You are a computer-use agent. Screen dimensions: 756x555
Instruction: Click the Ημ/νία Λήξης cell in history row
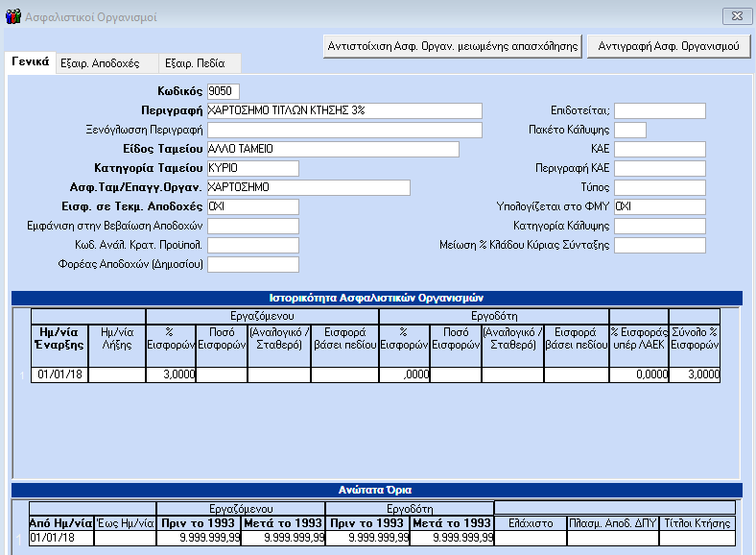(x=116, y=374)
